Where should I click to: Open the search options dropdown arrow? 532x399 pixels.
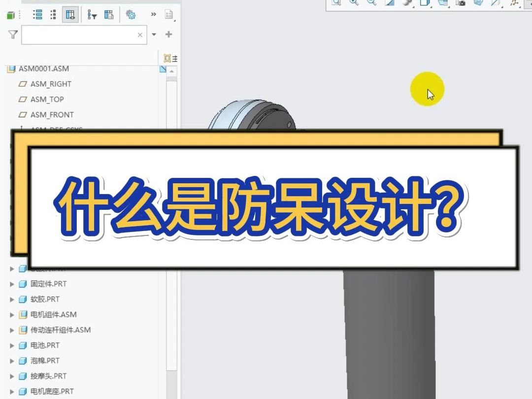point(154,34)
